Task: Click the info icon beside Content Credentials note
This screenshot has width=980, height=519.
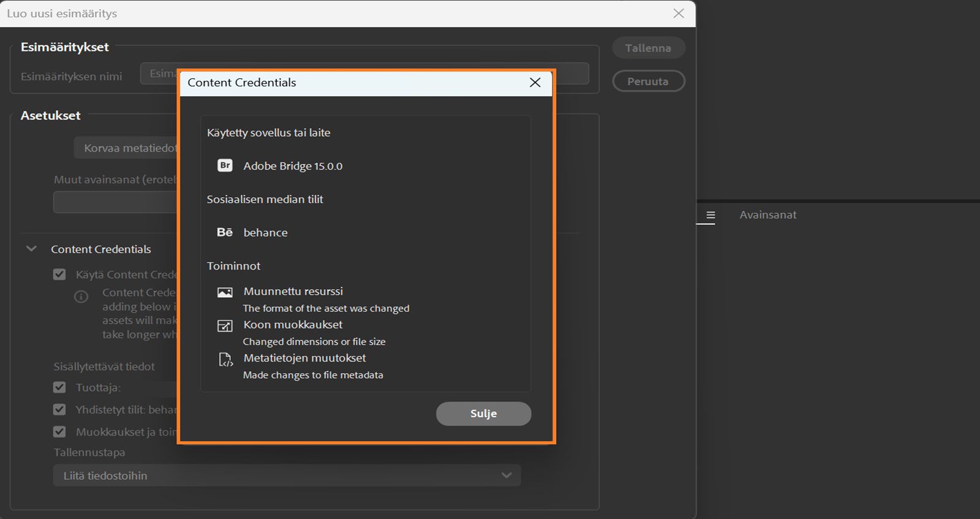Action: coord(81,297)
